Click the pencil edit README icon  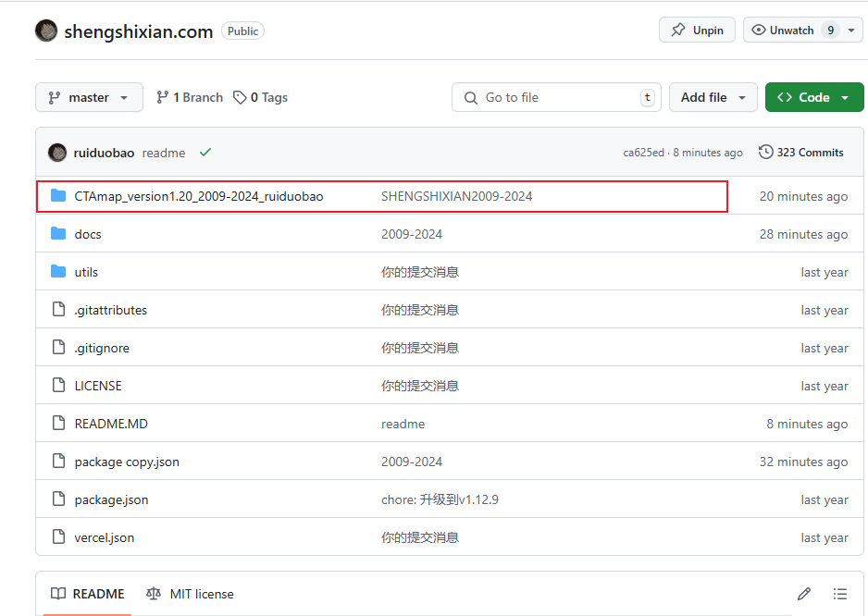coord(804,594)
